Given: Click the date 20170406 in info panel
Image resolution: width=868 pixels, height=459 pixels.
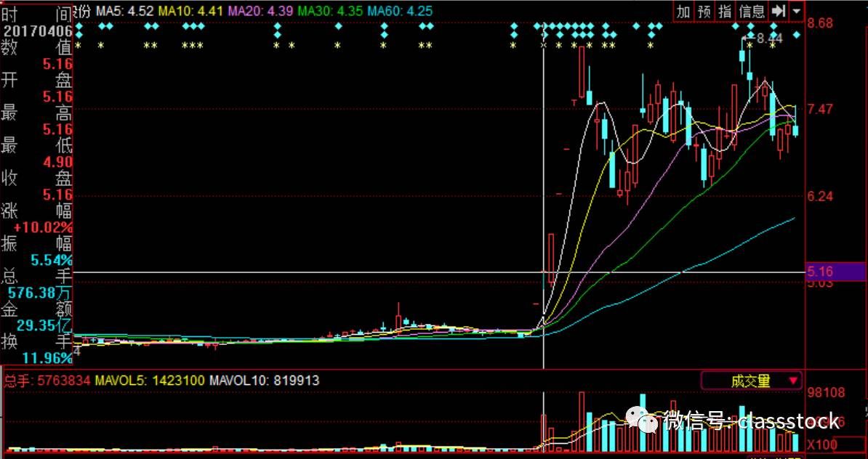Looking at the screenshot, I should pos(36,31).
